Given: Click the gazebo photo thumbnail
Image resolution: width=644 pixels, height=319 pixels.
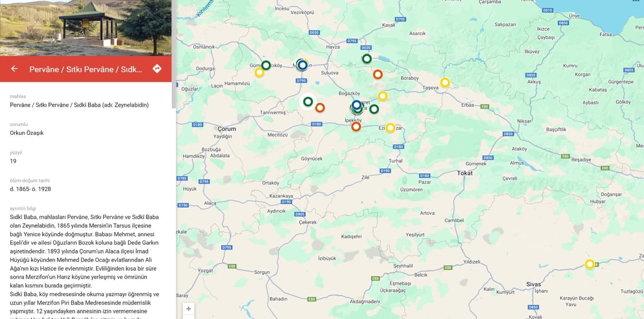Looking at the screenshot, I should 86,28.
